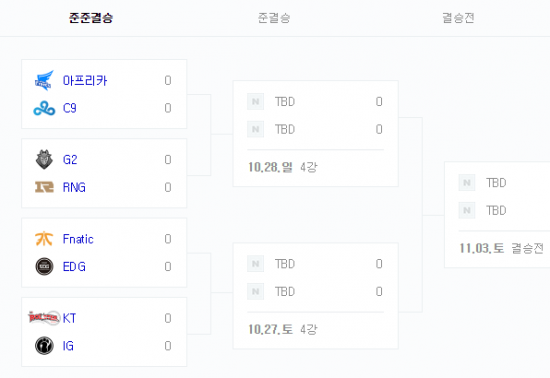This screenshot has width=550, height=378.
Task: Click the KT Rolster logo
Action: (44, 318)
